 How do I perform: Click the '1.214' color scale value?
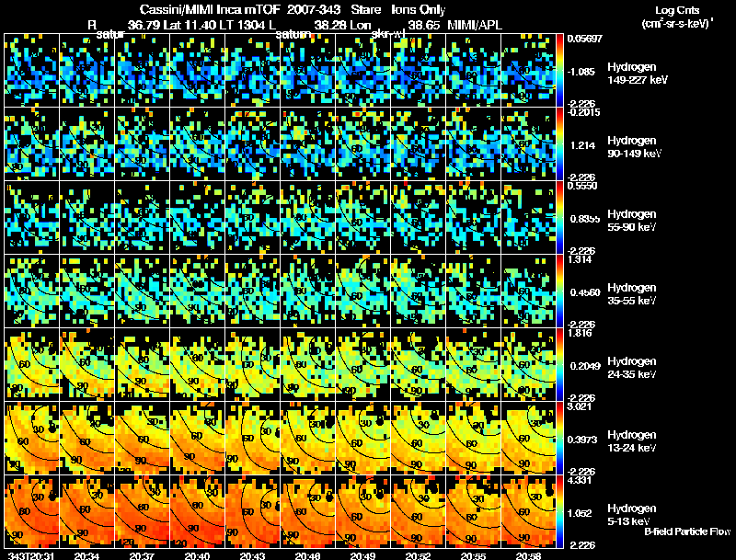(x=583, y=145)
